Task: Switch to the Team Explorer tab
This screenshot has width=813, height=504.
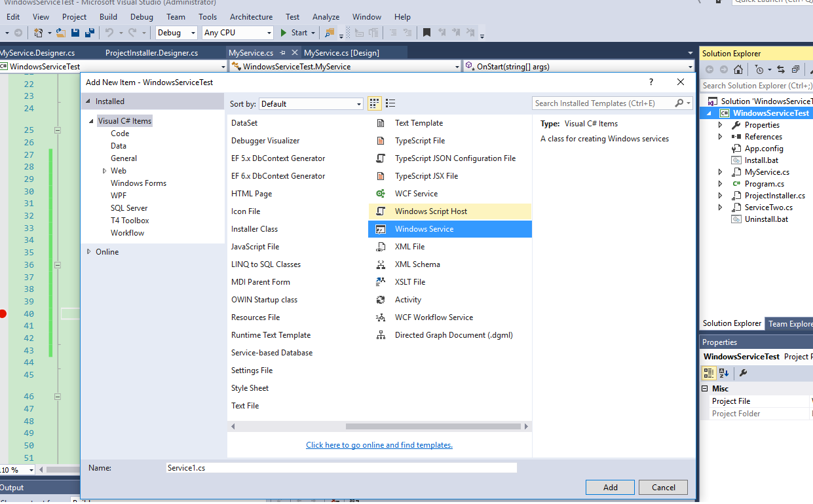Action: point(789,323)
